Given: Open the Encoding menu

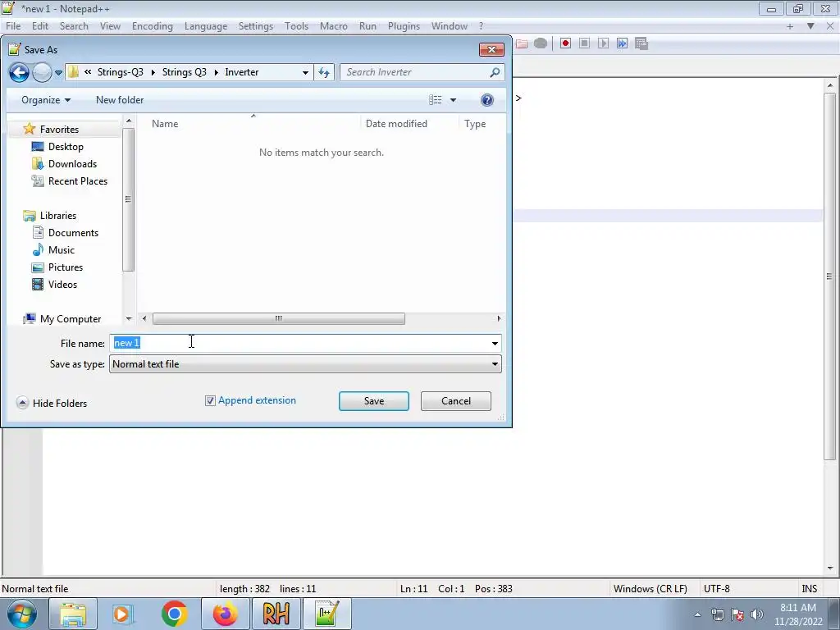Looking at the screenshot, I should click(153, 26).
